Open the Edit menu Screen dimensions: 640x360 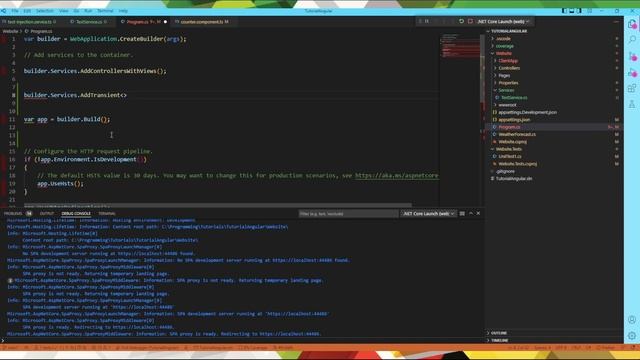[27, 11]
